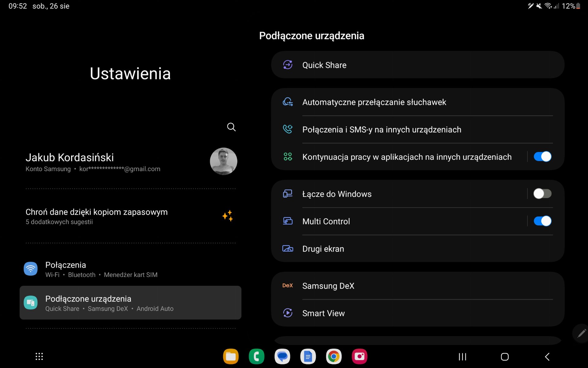Screen dimensions: 588x368
Task: Tap the automatic headphone switching icon
Action: coord(288,102)
